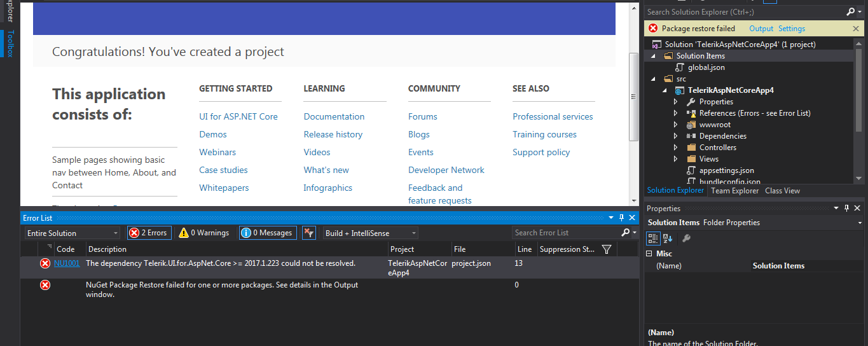Image resolution: width=868 pixels, height=346 pixels.
Task: Toggle the 0 Warnings filter
Action: (203, 233)
